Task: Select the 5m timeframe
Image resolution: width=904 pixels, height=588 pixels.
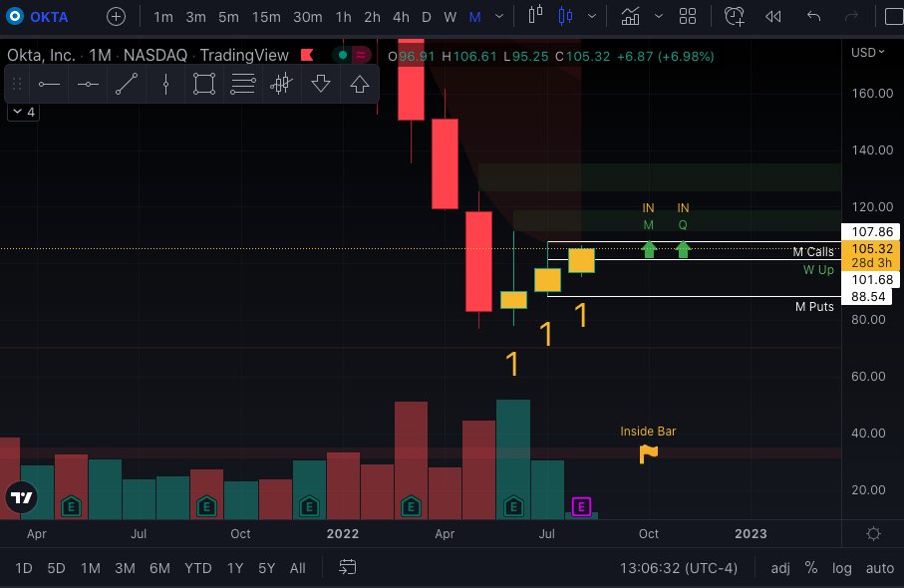Action: click(228, 17)
